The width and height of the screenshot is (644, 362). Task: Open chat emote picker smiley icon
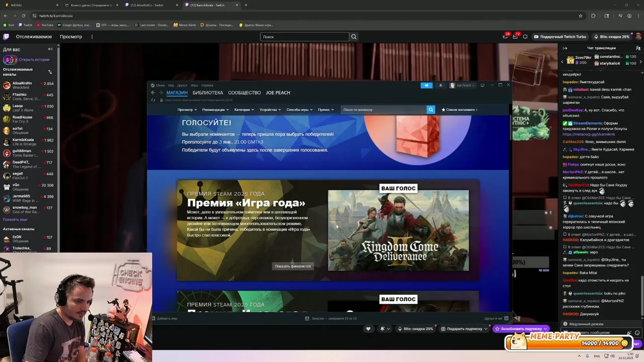tap(637, 333)
